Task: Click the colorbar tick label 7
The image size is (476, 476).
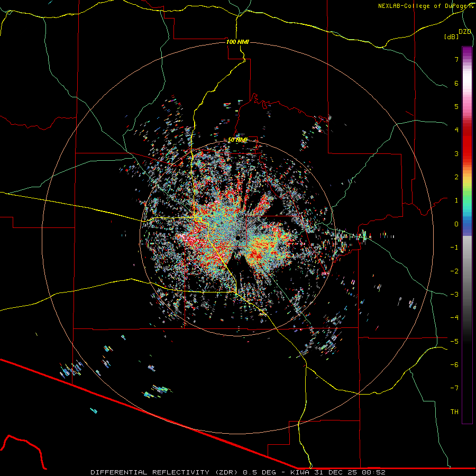Action: click(x=456, y=59)
